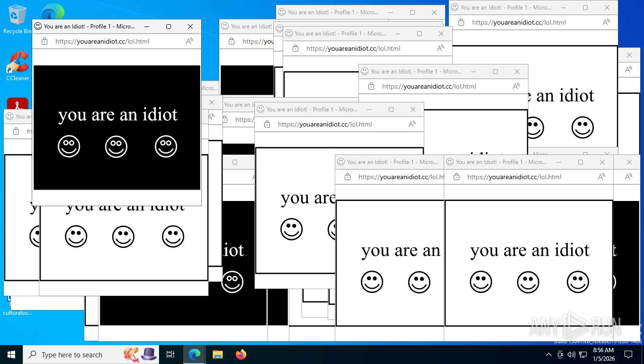The height and width of the screenshot is (364, 644).
Task: Click white smiley in lower black background window
Action: pos(232,282)
